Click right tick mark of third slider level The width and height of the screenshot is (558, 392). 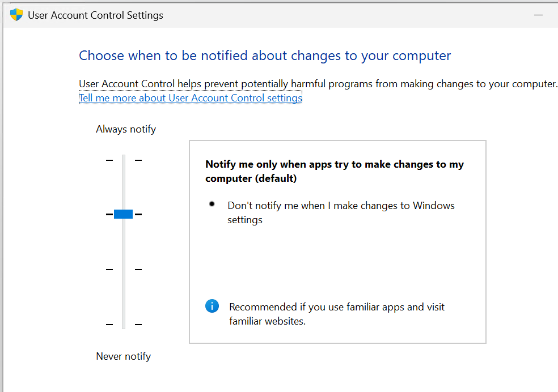click(138, 270)
